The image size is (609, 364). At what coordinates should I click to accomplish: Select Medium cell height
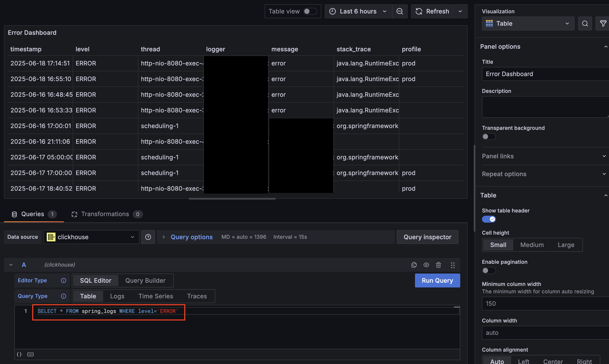tap(532, 245)
